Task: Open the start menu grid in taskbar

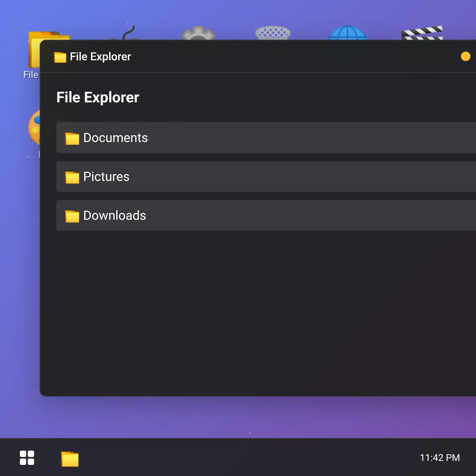Action: [27, 458]
